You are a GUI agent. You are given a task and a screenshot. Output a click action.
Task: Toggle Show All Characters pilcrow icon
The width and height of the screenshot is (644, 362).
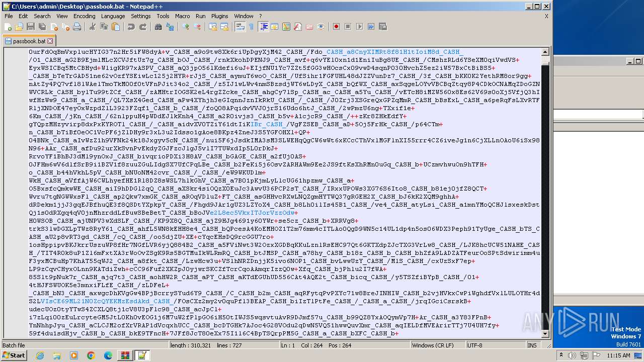click(x=252, y=27)
